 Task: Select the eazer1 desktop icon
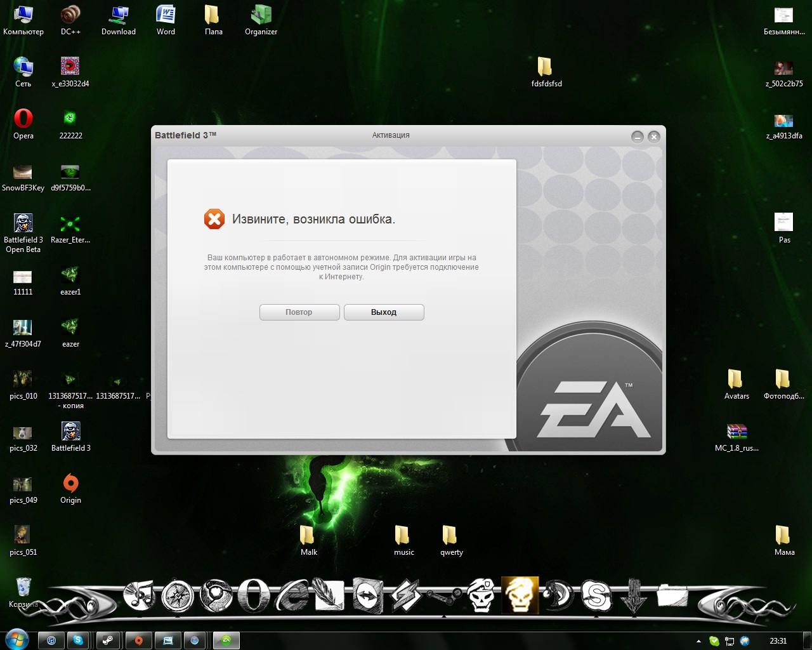pos(70,281)
